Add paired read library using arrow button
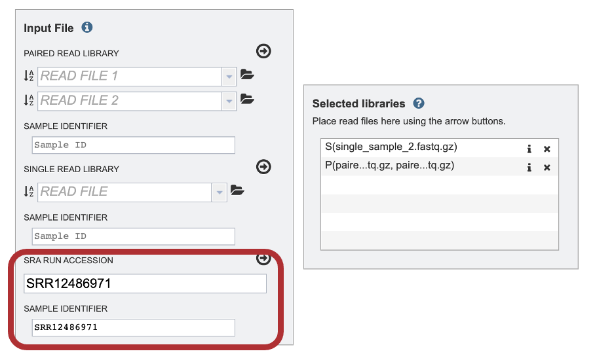The image size is (595, 364). [263, 51]
